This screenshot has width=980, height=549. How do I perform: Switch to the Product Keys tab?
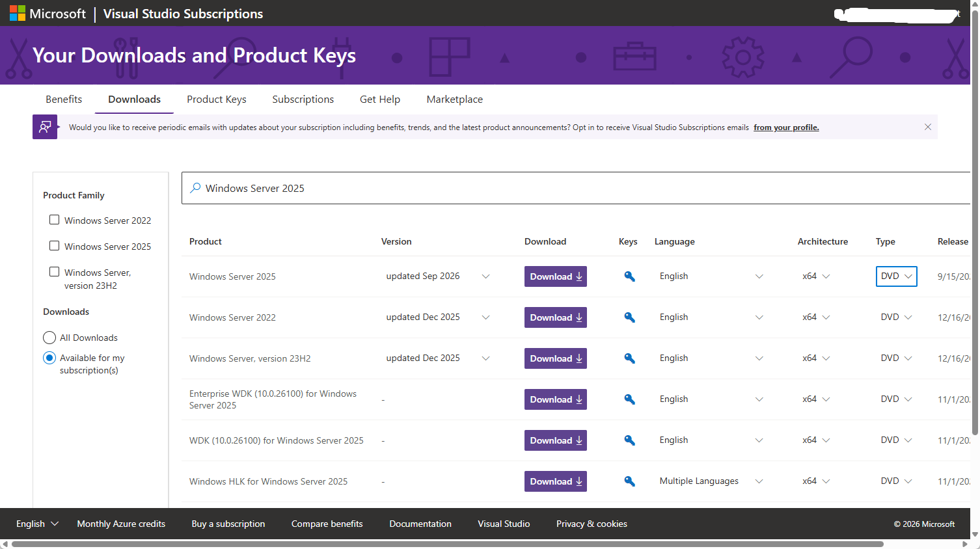(217, 99)
